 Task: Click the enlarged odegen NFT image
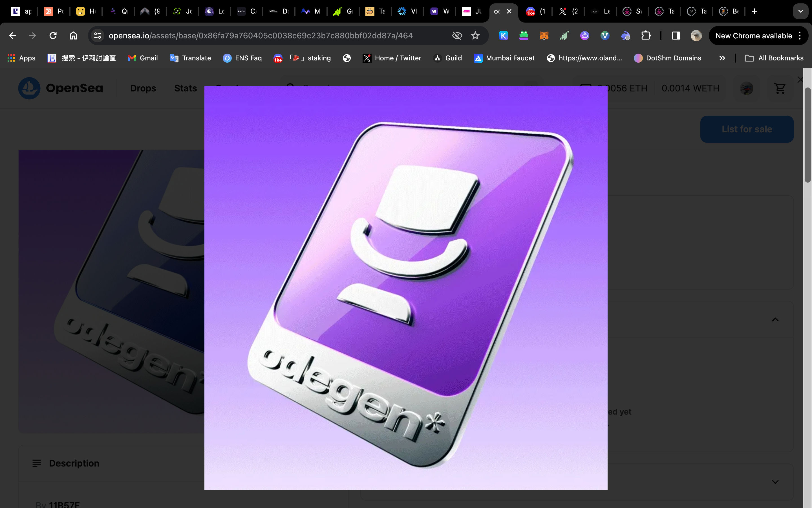[x=406, y=288]
